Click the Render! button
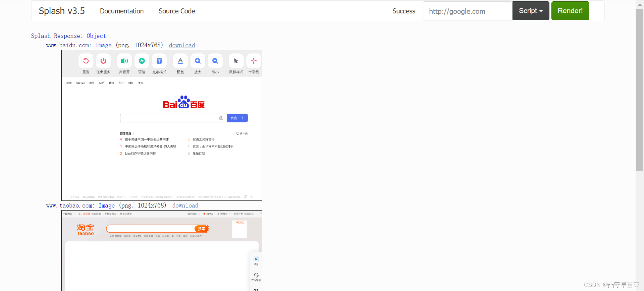This screenshot has height=291, width=644. pyautogui.click(x=570, y=11)
